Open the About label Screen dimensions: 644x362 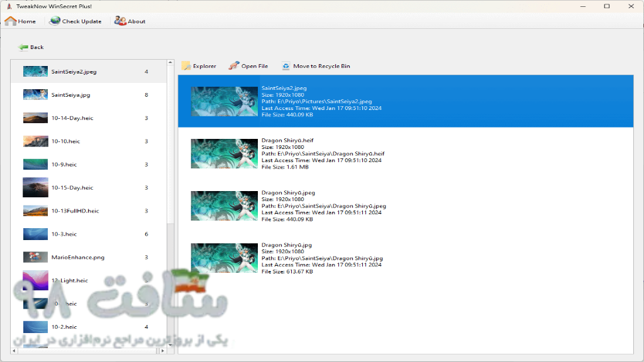tap(136, 21)
